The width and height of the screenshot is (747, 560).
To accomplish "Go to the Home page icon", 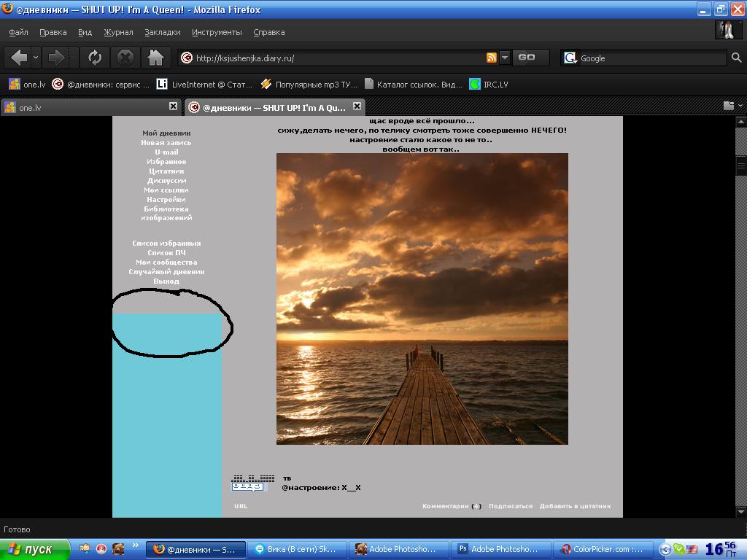I will pos(155,58).
